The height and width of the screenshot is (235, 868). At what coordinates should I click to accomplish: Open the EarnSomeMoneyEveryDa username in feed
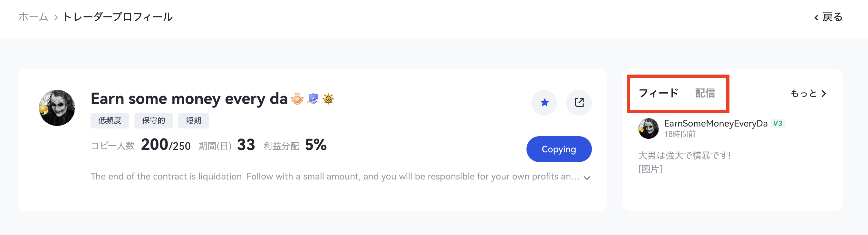pyautogui.click(x=715, y=123)
